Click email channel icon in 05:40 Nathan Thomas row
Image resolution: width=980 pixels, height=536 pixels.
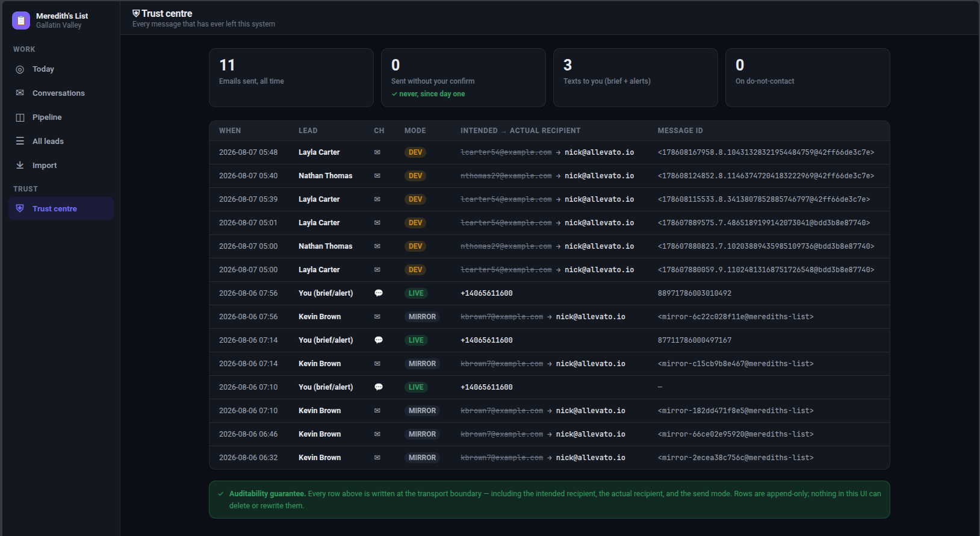point(377,176)
